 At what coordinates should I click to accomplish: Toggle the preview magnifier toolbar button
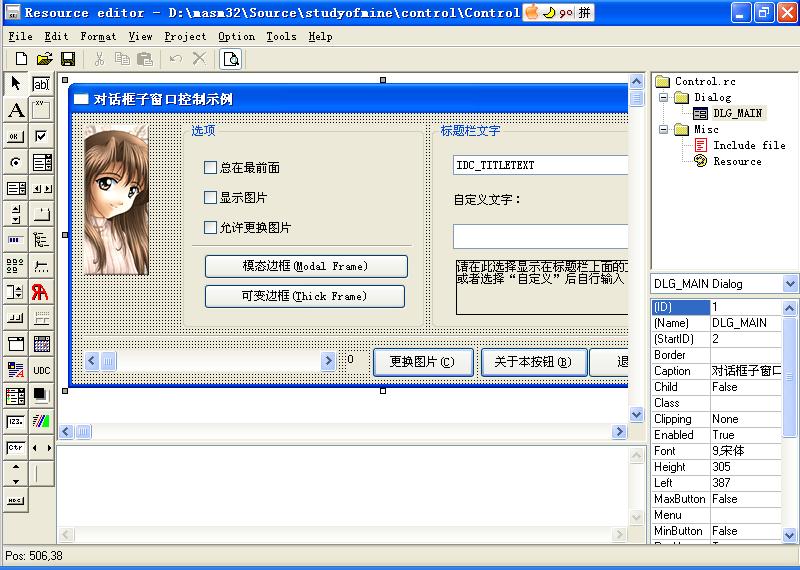click(x=231, y=59)
